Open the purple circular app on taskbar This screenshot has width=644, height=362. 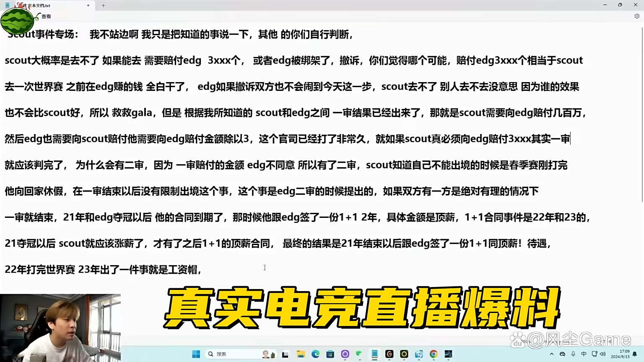tap(345, 354)
